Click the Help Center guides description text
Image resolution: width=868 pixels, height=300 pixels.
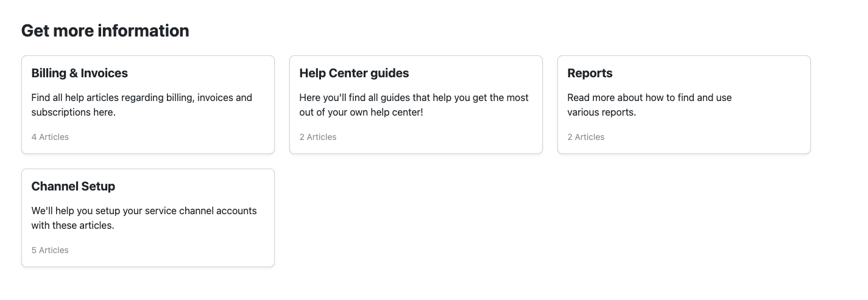point(414,97)
